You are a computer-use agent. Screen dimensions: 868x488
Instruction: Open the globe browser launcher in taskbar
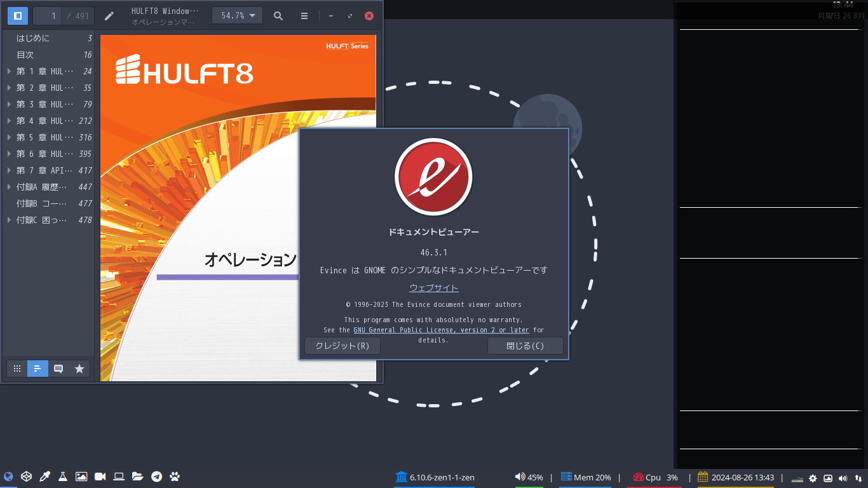[x=8, y=477]
